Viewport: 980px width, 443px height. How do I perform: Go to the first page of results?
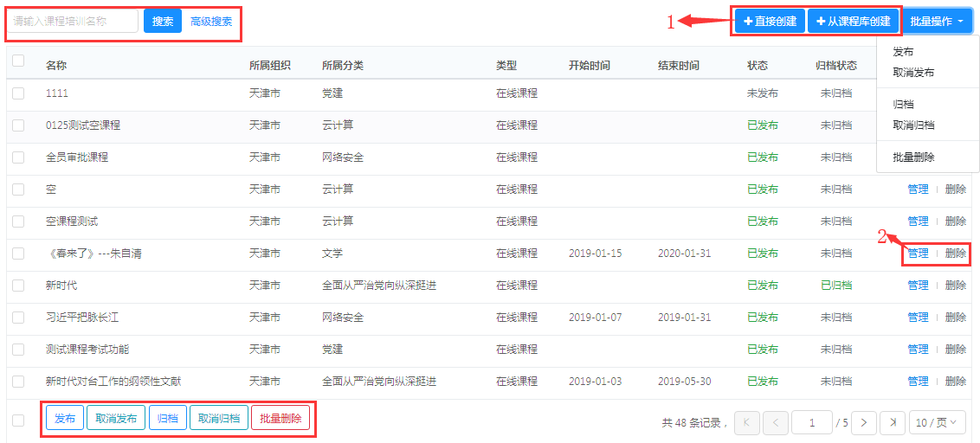(747, 422)
